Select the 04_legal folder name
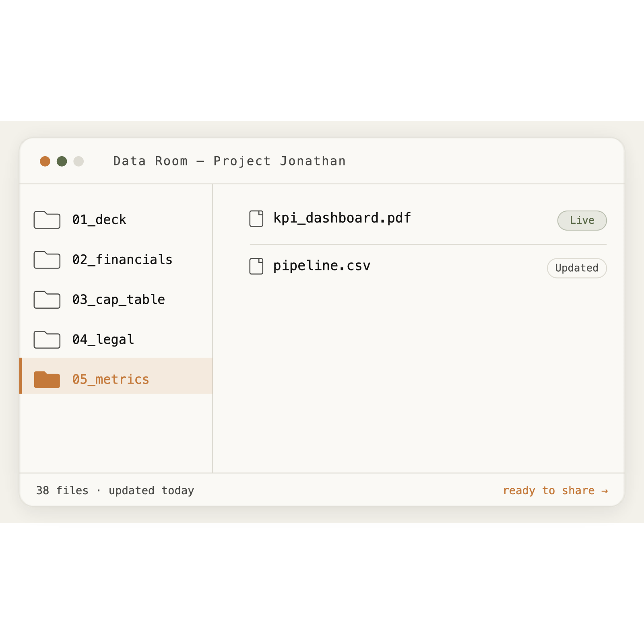 point(103,339)
